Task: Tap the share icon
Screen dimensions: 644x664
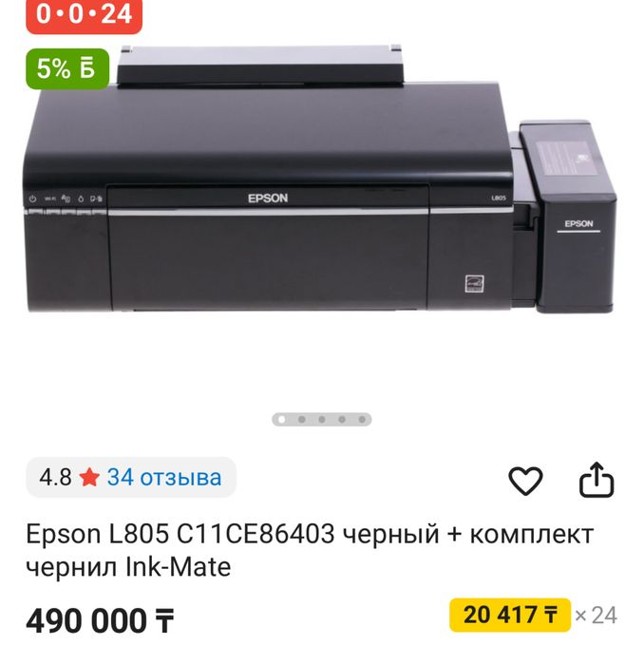Action: (x=597, y=480)
